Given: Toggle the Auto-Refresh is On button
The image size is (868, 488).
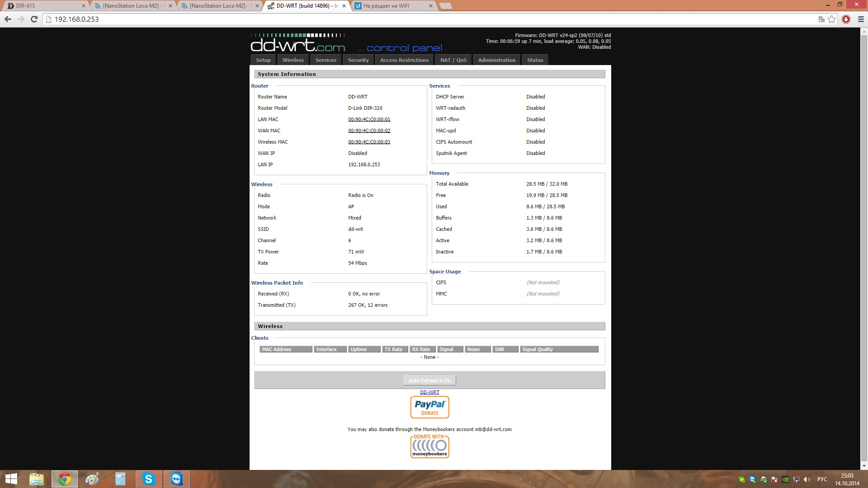Looking at the screenshot, I should 429,380.
